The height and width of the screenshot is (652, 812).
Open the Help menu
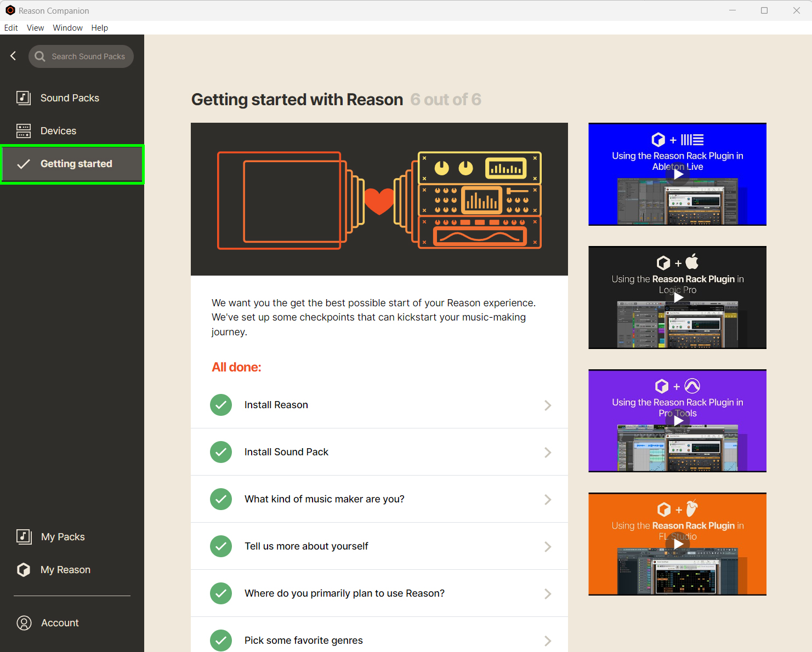[x=99, y=28]
